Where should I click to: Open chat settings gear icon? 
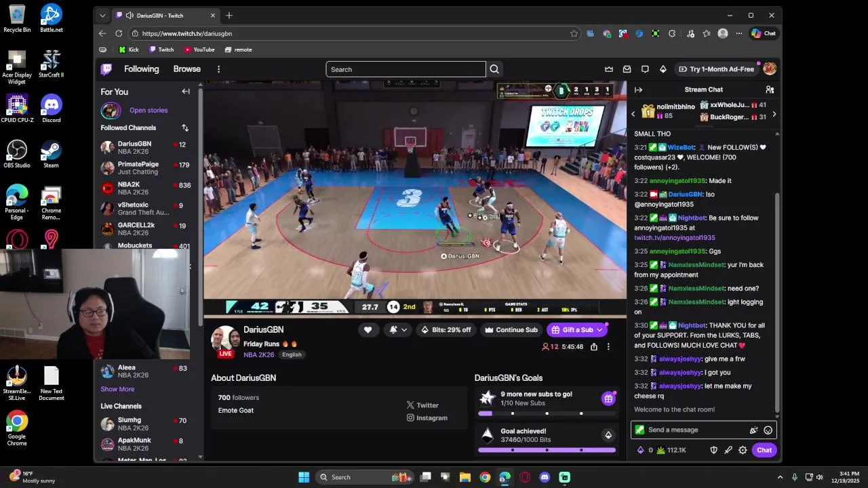click(743, 450)
